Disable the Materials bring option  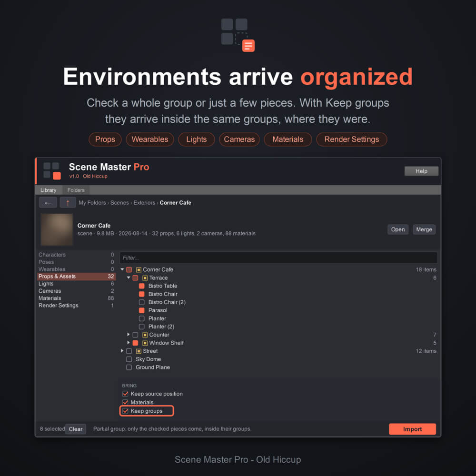pyautogui.click(x=125, y=402)
